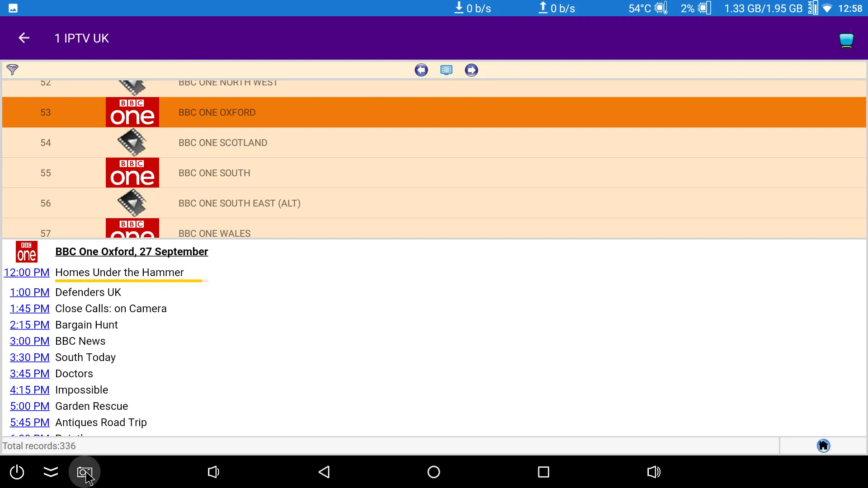Click the 3:45 PM time link
The width and height of the screenshot is (868, 488).
[x=30, y=374]
